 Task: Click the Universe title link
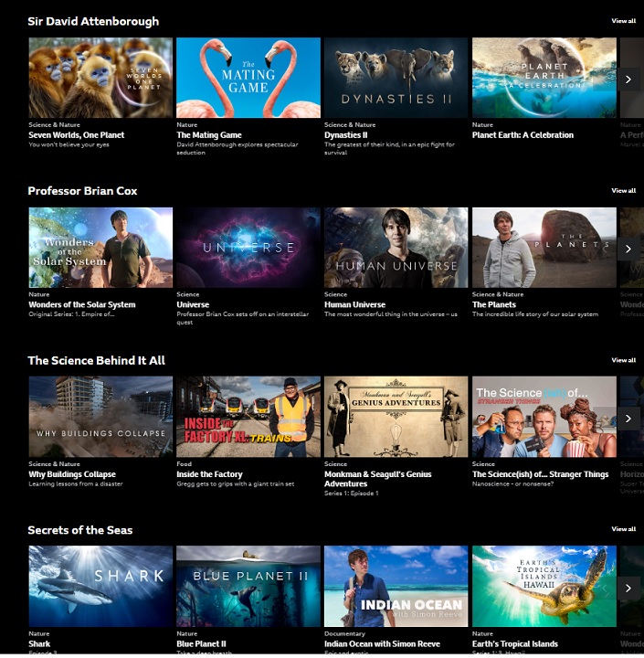point(193,304)
